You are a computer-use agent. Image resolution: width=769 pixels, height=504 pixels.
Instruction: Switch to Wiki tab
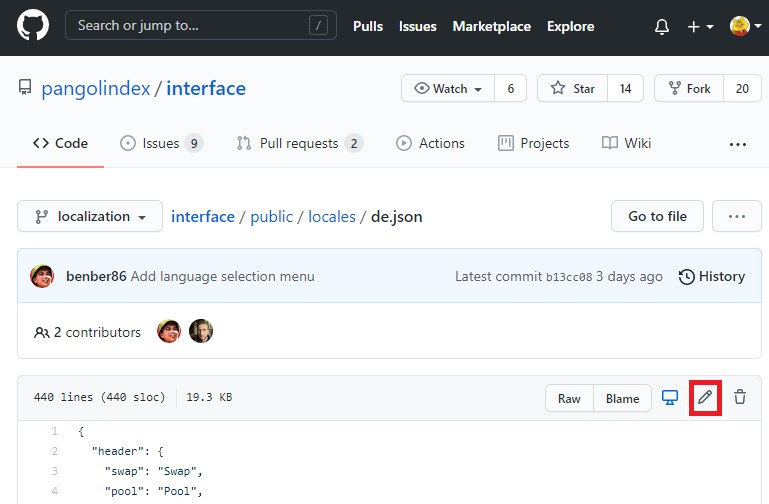(626, 143)
